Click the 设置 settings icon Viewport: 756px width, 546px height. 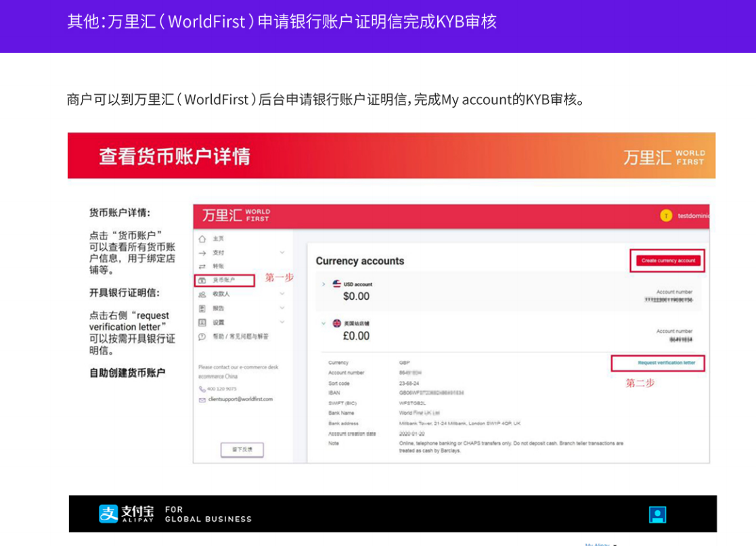[201, 323]
